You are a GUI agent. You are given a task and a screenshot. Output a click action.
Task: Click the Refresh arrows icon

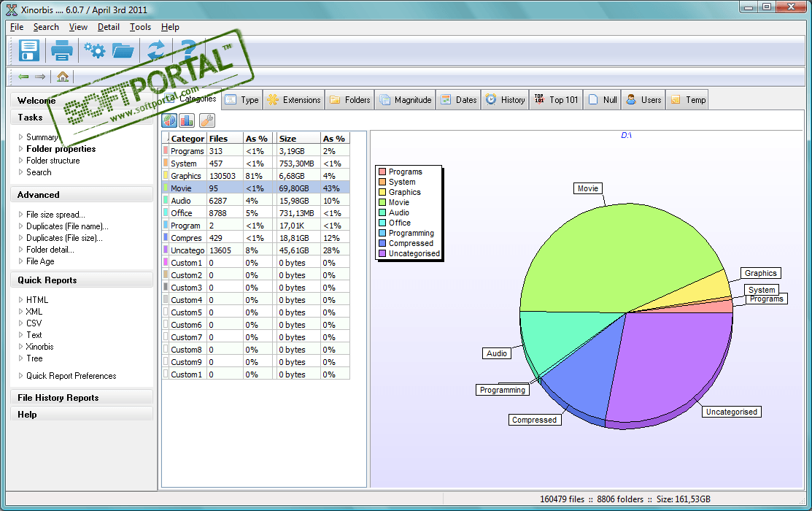pyautogui.click(x=156, y=50)
